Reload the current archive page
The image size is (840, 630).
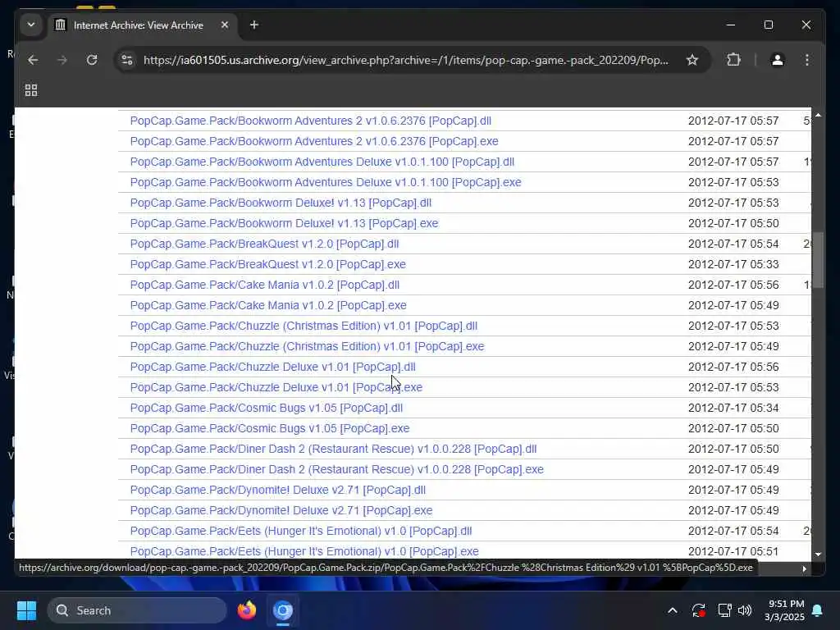92,60
